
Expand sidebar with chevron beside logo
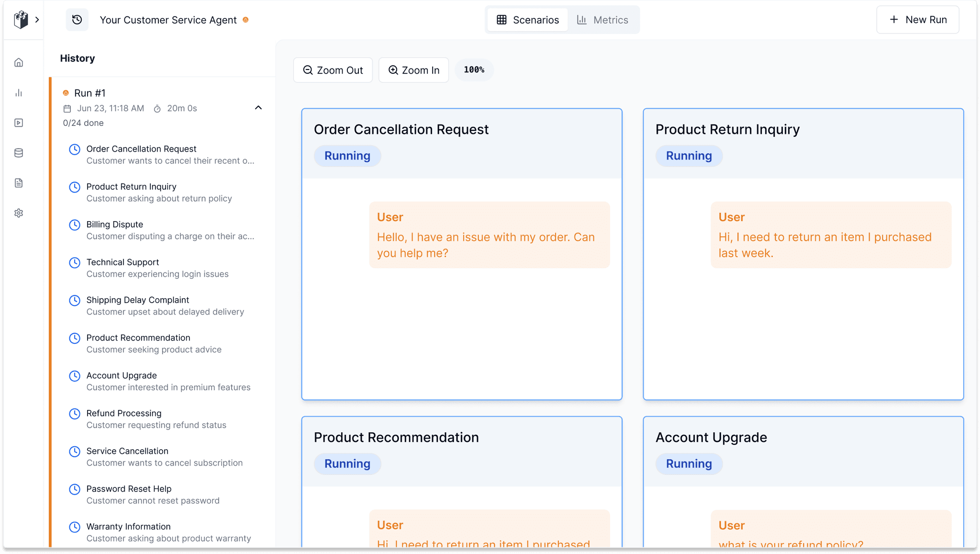[x=37, y=20]
